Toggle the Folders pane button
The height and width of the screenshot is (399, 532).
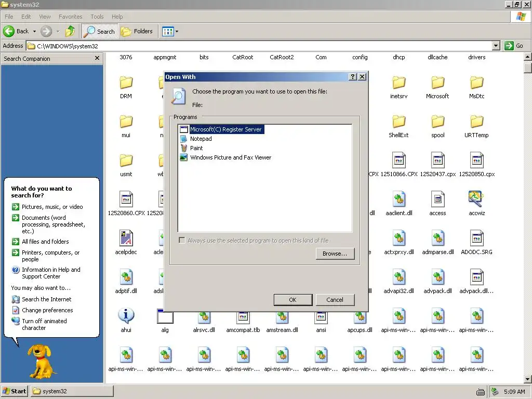pyautogui.click(x=137, y=31)
